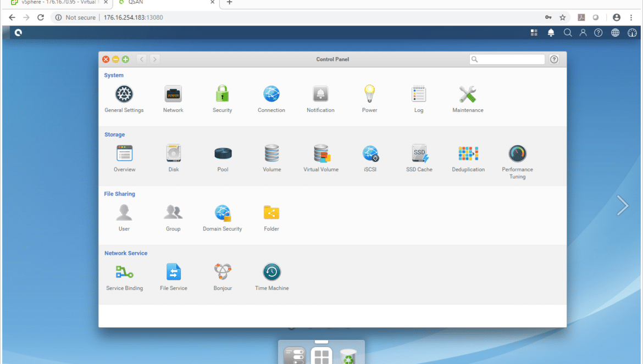Viewport: 643px width, 364px height.
Task: Open the QSAN main menu grid icon
Action: coord(534,33)
